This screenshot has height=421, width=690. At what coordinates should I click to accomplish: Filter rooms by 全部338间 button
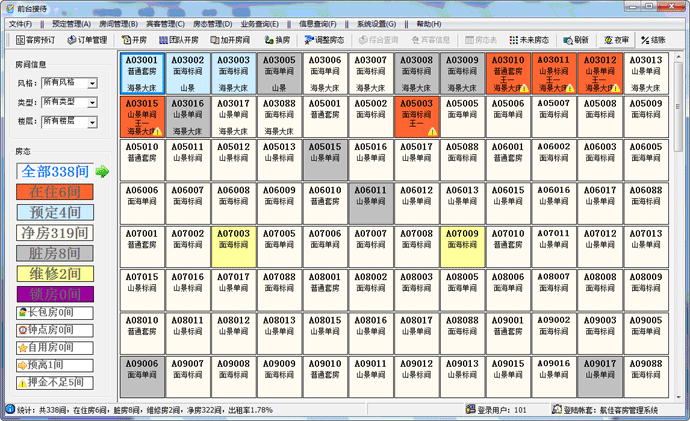[x=54, y=171]
